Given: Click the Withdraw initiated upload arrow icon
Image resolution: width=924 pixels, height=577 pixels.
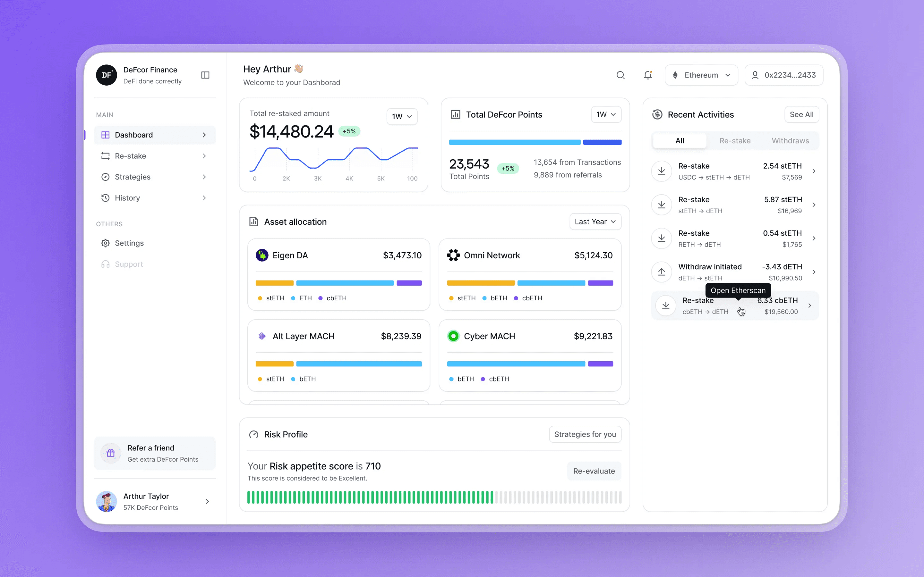Looking at the screenshot, I should (661, 272).
